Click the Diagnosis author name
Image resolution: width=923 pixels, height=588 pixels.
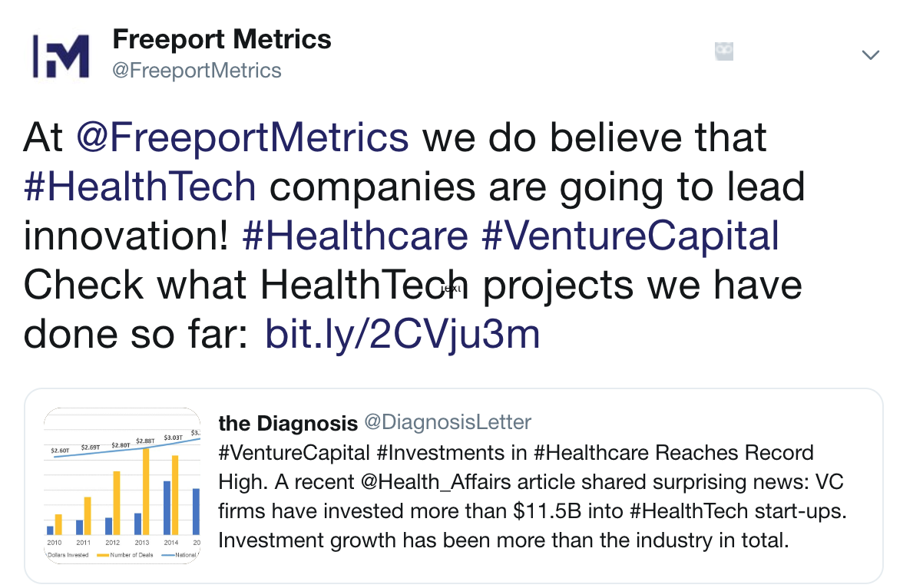[288, 423]
